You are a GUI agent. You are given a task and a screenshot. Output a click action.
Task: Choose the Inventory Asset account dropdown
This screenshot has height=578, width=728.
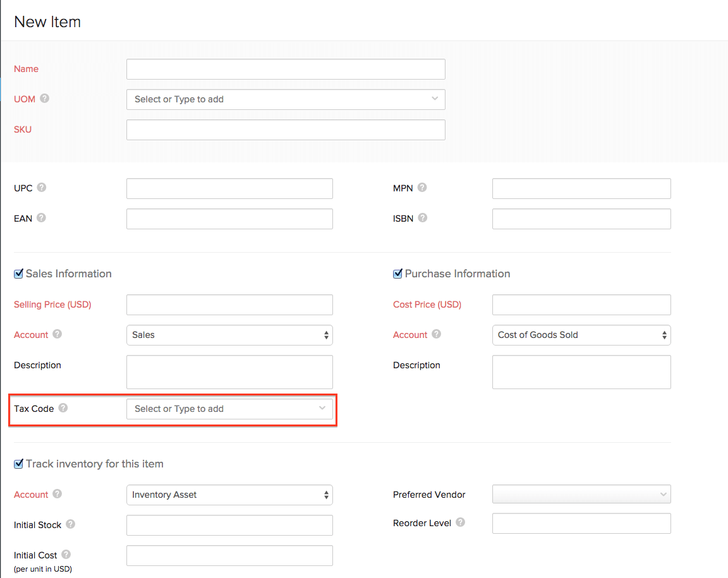(229, 495)
